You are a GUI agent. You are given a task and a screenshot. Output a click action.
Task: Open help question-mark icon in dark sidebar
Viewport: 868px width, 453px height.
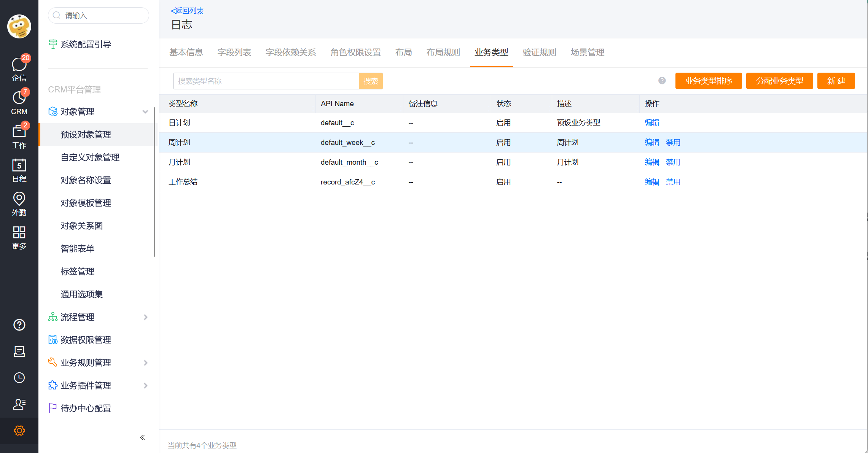click(19, 325)
